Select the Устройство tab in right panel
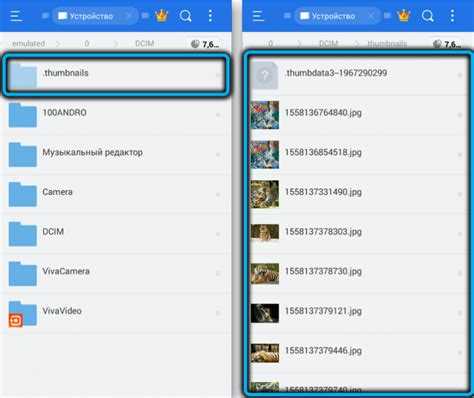The width and height of the screenshot is (474, 398). 337,16
